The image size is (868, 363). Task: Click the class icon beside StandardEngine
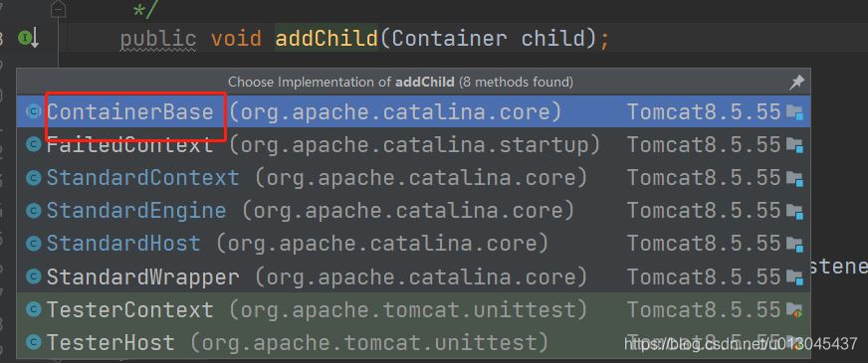[x=34, y=211]
